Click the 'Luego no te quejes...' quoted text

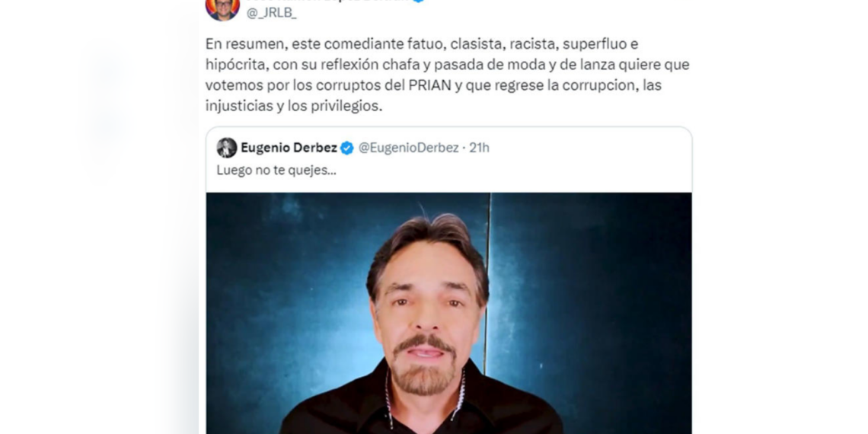tap(276, 170)
